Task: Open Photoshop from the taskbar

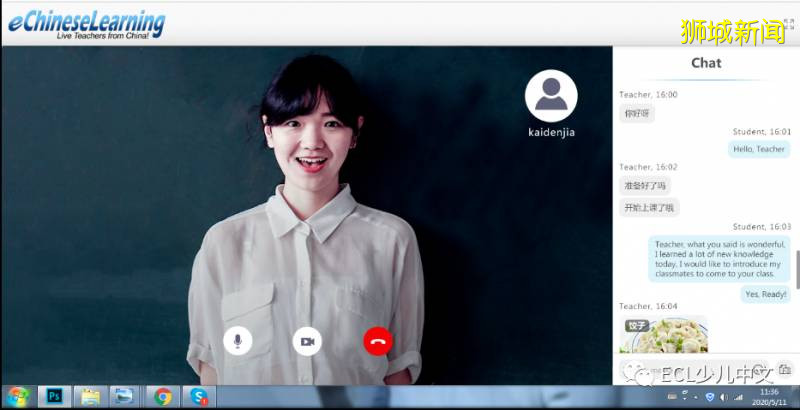Action: click(54, 396)
